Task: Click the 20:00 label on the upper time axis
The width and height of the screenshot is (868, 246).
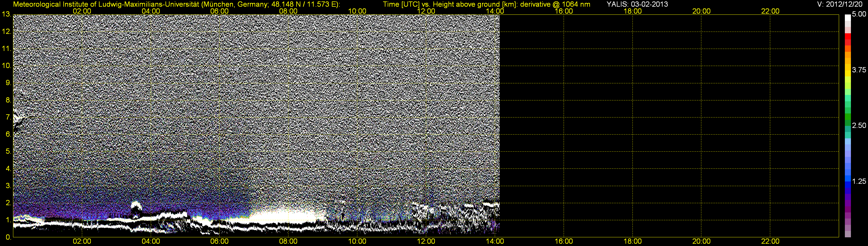Action: point(701,11)
